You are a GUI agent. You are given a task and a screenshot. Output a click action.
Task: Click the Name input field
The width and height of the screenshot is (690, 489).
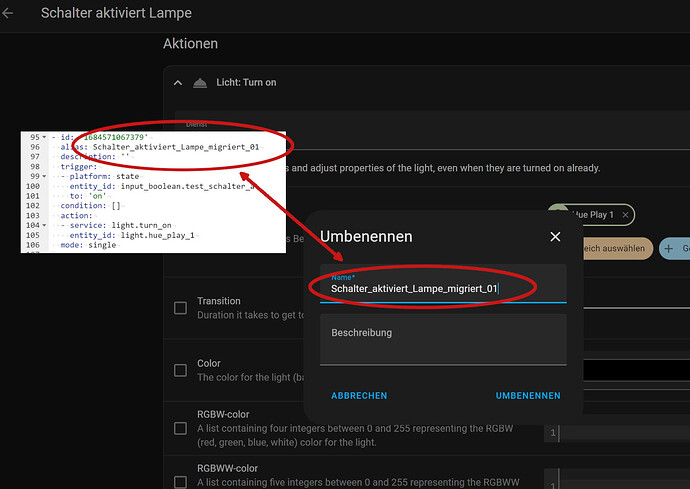pos(443,283)
